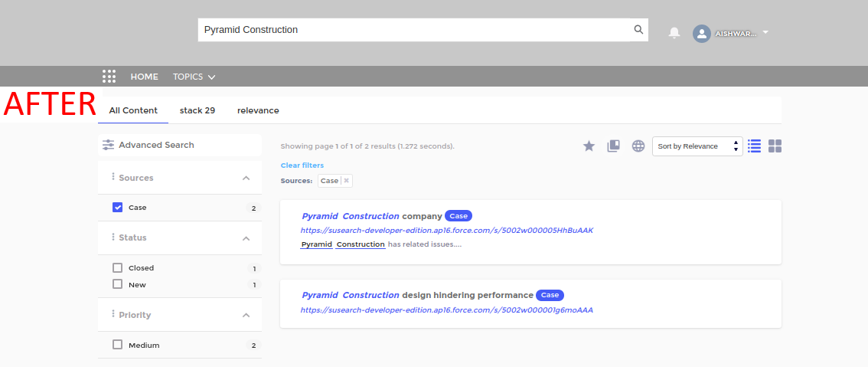
Task: Click the globe language icon
Action: point(638,146)
